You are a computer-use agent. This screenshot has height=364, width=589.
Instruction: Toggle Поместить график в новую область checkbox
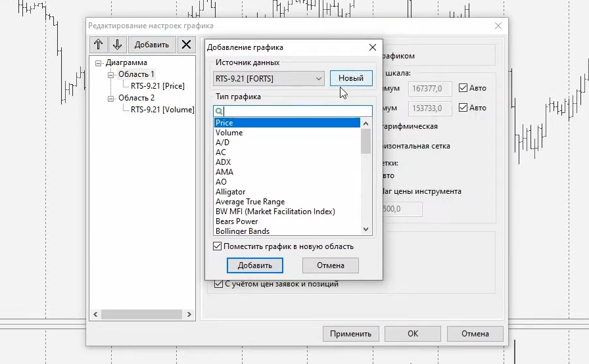click(218, 246)
